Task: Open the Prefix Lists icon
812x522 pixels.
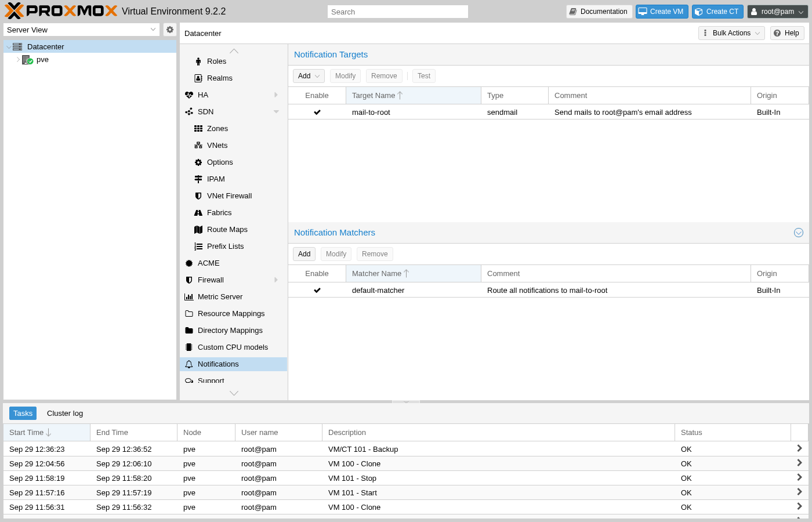Action: tap(198, 246)
